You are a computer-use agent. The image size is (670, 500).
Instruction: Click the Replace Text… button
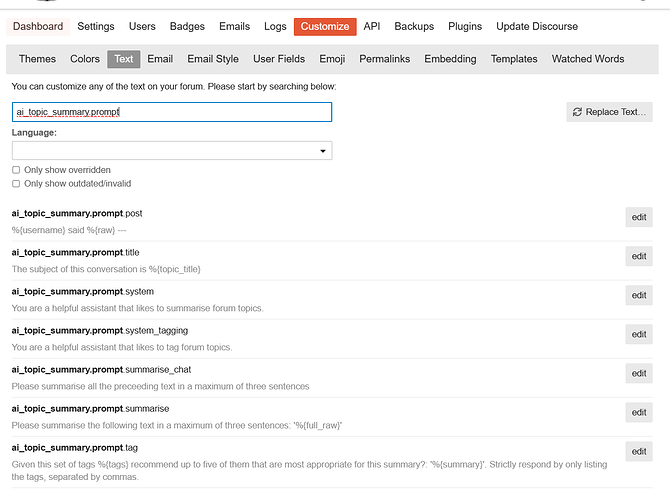click(x=609, y=112)
